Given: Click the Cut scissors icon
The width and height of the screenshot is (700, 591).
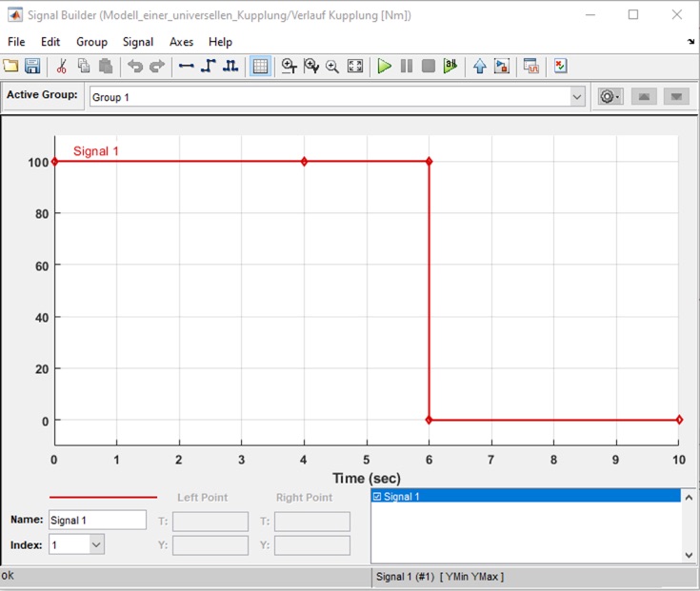Looking at the screenshot, I should point(62,67).
